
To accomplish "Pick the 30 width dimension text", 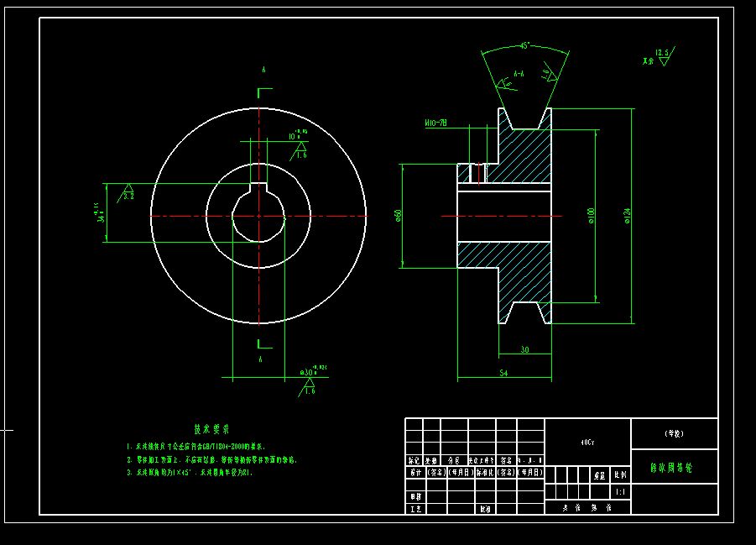I will pos(524,349).
